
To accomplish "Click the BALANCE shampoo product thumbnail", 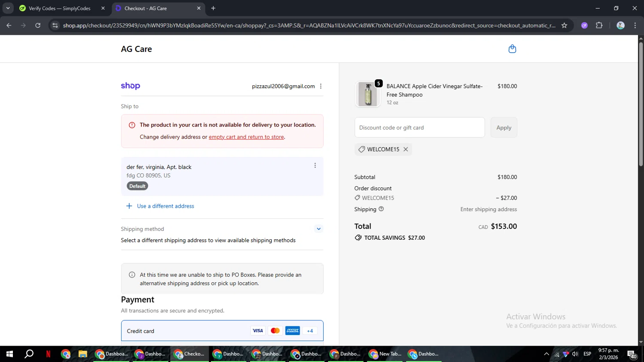I will point(368,94).
